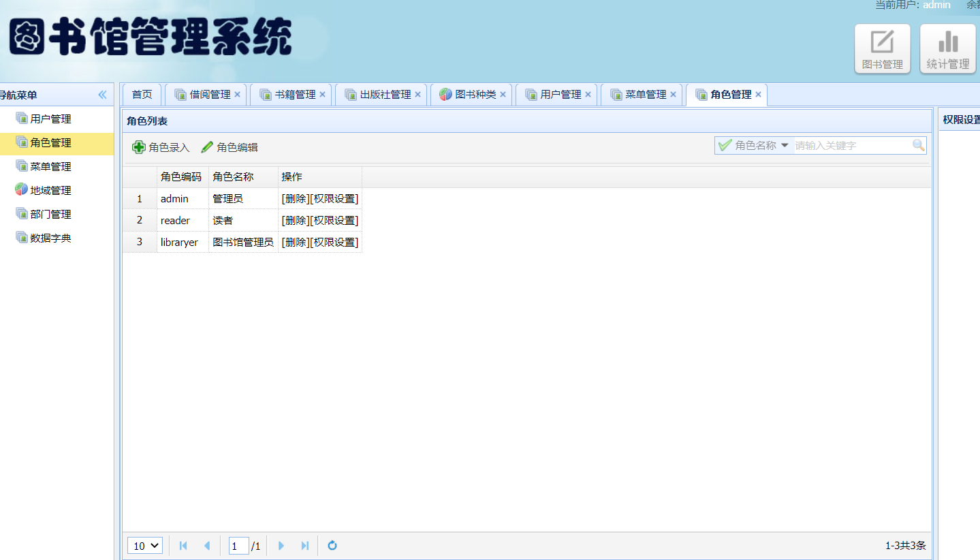This screenshot has width=980, height=560.
Task: Go to the previous page of roles
Action: [x=207, y=546]
